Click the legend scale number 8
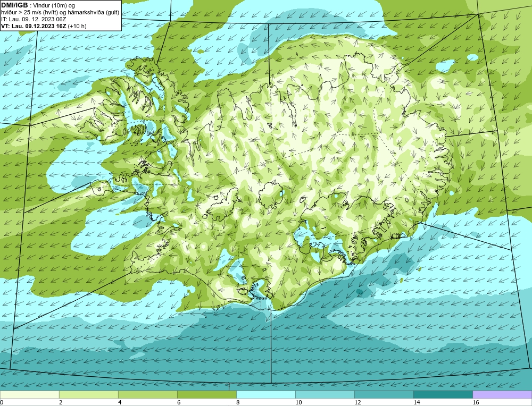This screenshot has width=532, height=406. (238, 402)
